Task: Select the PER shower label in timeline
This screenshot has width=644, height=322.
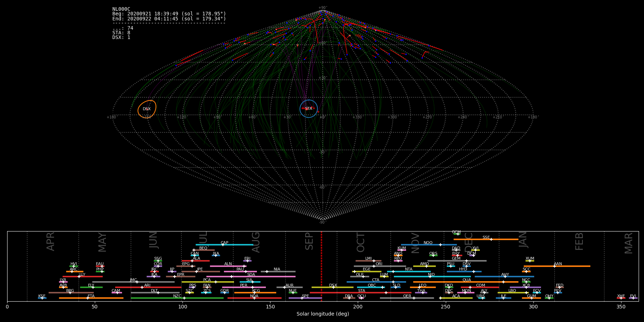Action: (x=244, y=286)
